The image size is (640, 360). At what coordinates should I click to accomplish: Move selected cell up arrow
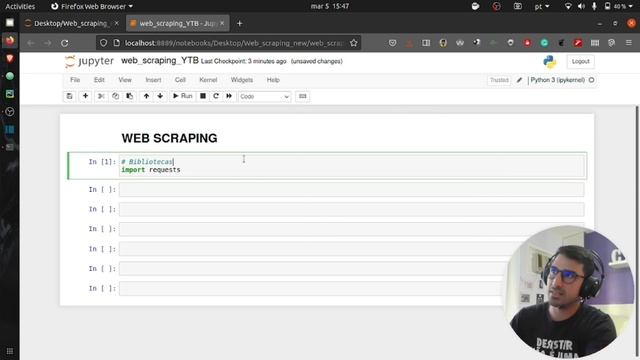146,96
